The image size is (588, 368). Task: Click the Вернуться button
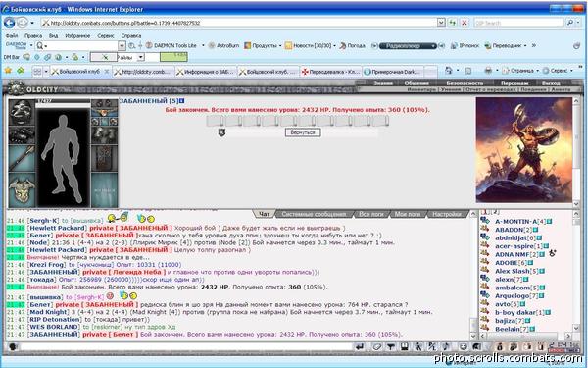coord(303,132)
